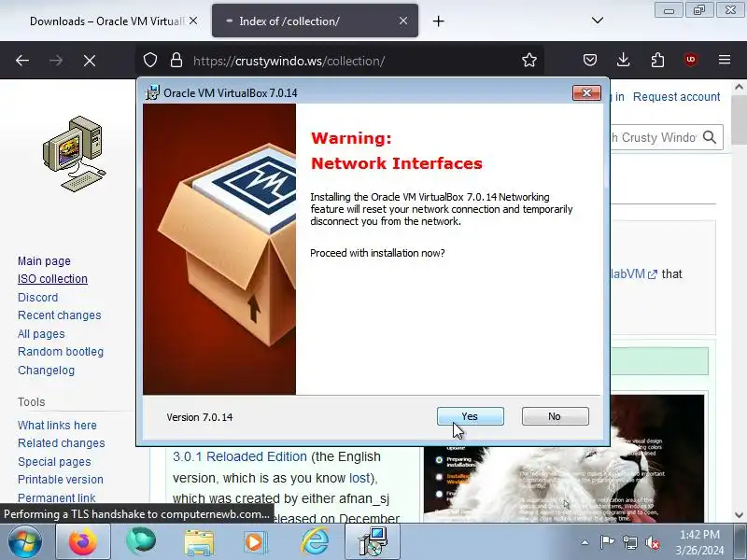
Task: Close the Index of /collection/ tab
Action: (403, 21)
